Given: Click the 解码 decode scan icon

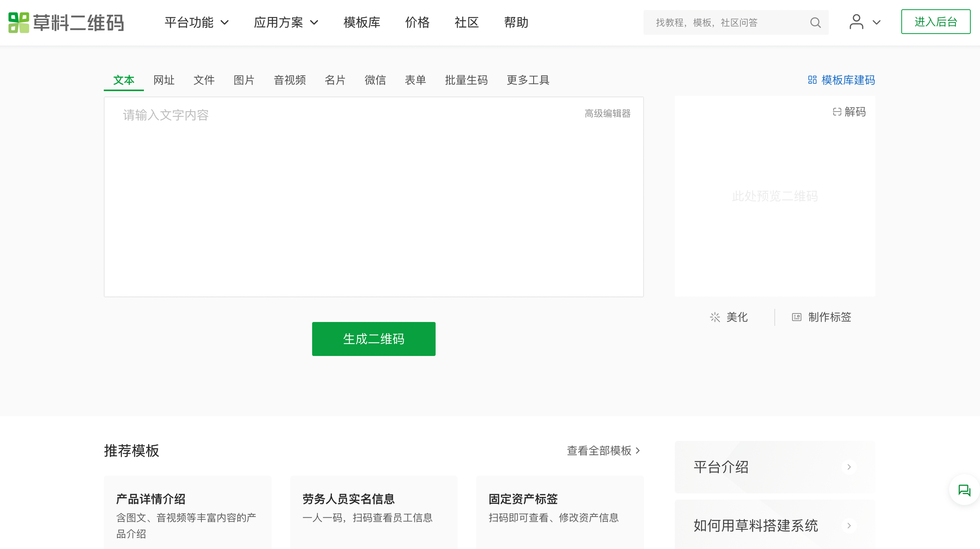Looking at the screenshot, I should pos(837,112).
